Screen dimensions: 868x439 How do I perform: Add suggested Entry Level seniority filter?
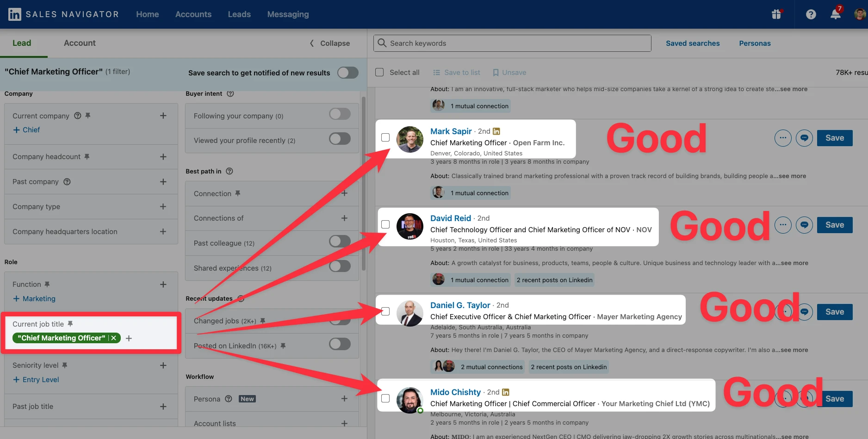[x=36, y=380]
